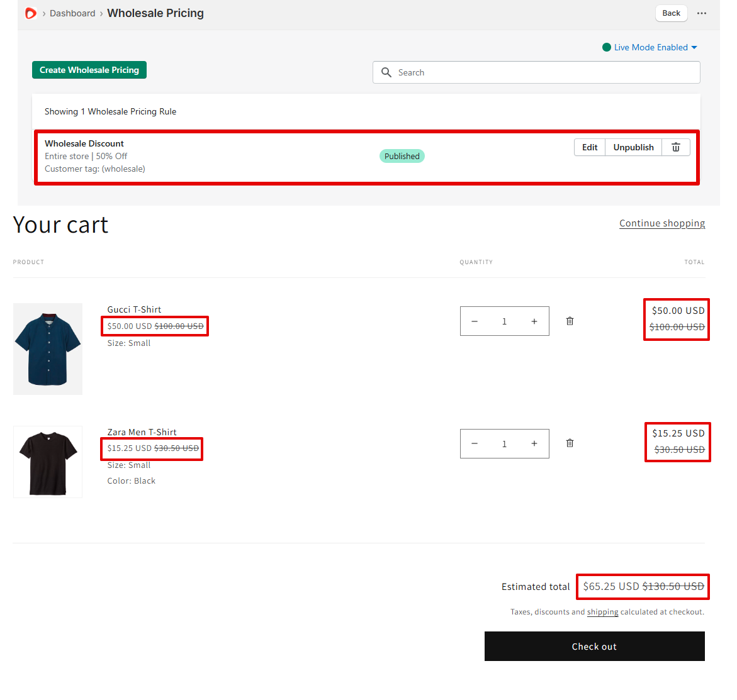Viewport: 737px width, 700px height.
Task: Decrease Zara Men T-Shirt quantity
Action: [475, 444]
